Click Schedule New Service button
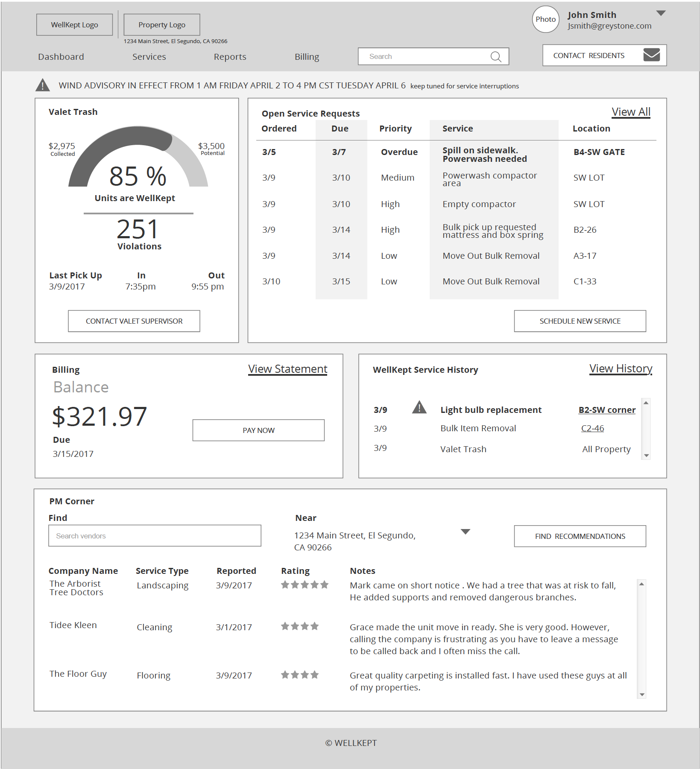 click(580, 321)
